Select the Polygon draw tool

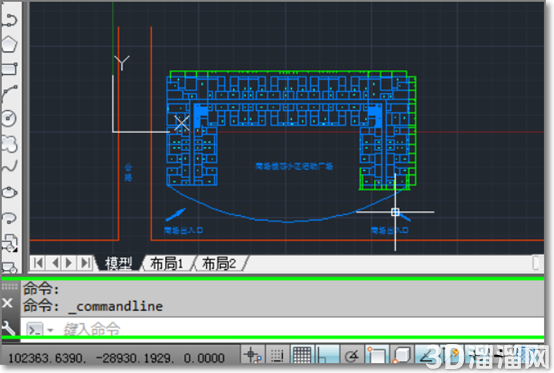[x=10, y=44]
